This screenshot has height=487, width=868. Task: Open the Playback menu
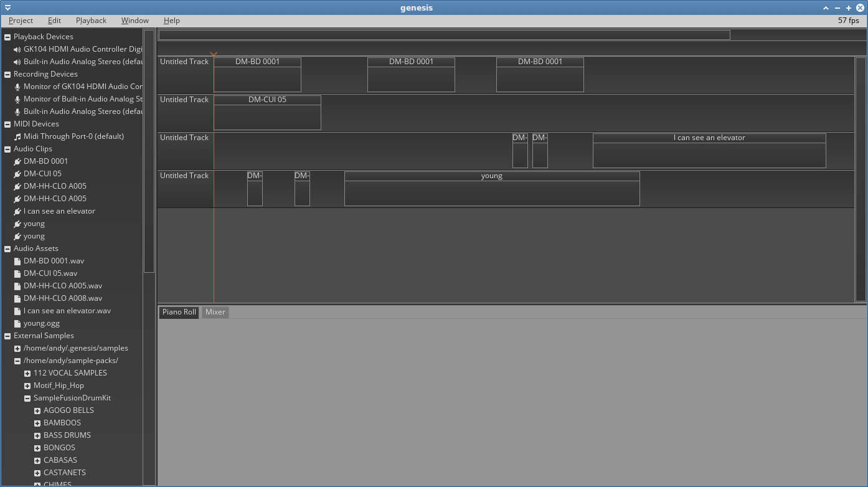[91, 20]
